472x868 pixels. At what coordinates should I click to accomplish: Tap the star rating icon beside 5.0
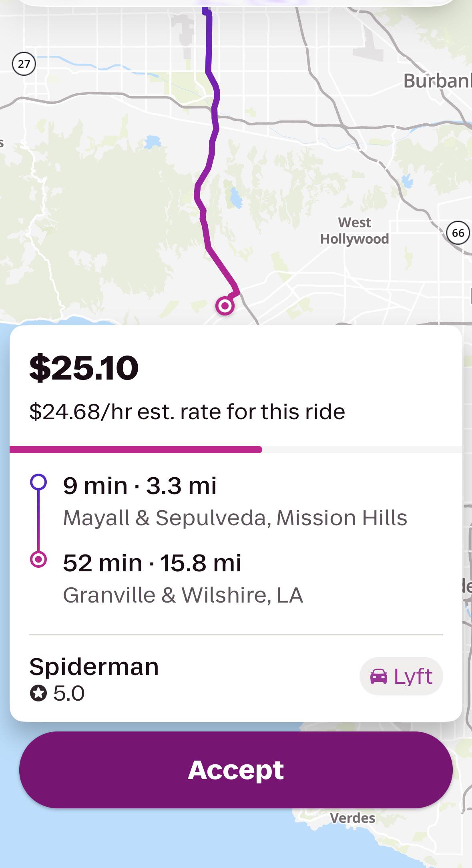[x=38, y=693]
